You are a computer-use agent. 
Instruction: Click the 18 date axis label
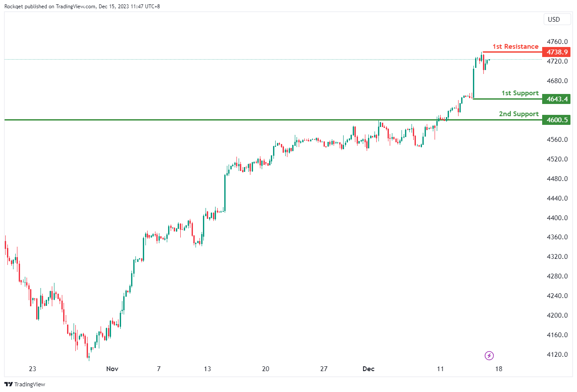click(x=499, y=369)
